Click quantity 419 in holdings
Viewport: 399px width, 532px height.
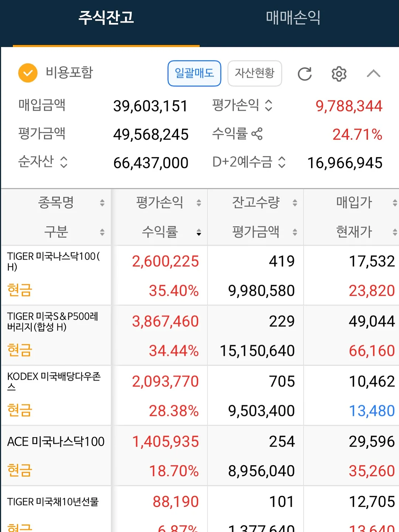coord(282,261)
